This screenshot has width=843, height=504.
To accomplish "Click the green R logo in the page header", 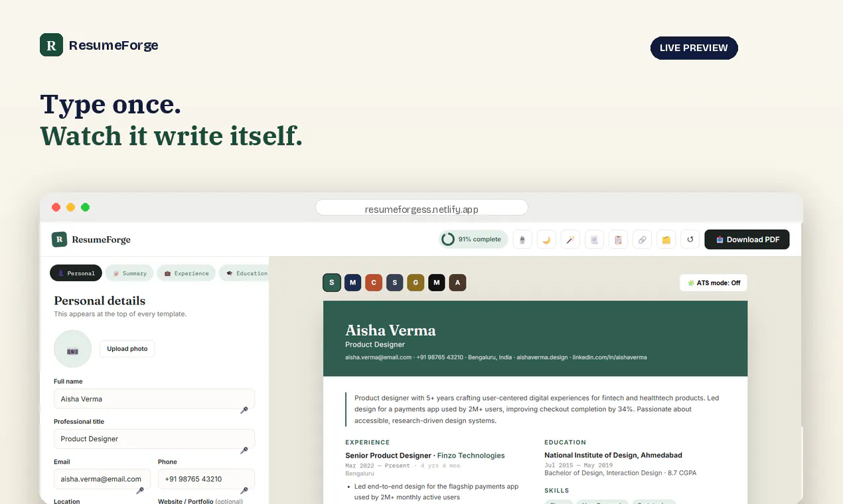I will [x=51, y=44].
